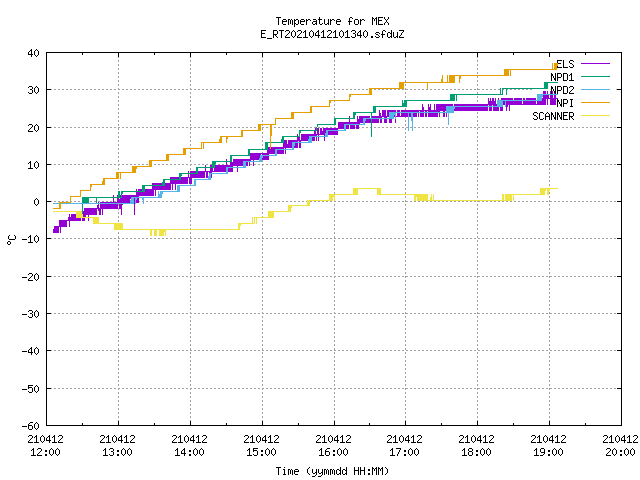Click the y-axis label 30

click(33, 90)
